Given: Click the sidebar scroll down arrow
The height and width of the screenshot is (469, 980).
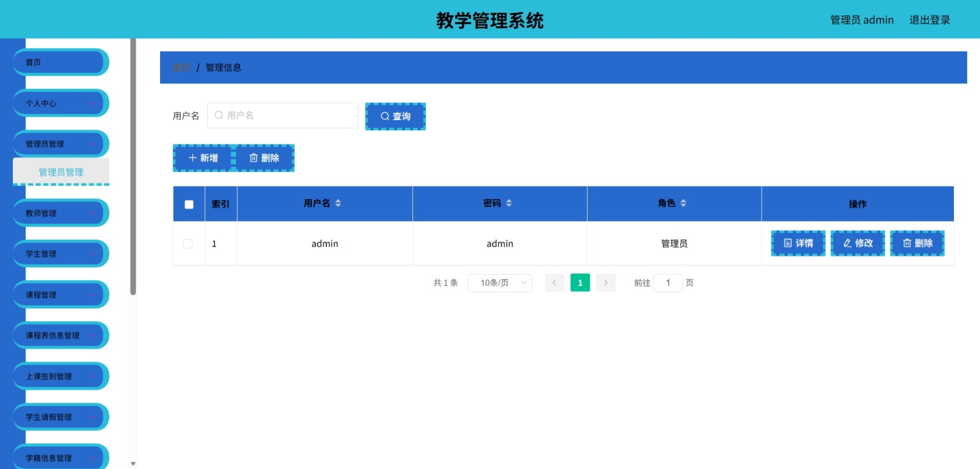Looking at the screenshot, I should pyautogui.click(x=133, y=463).
